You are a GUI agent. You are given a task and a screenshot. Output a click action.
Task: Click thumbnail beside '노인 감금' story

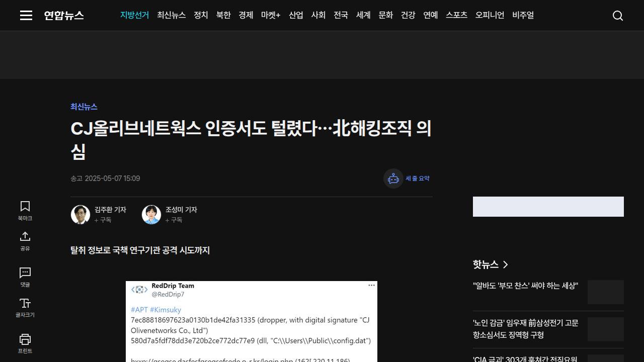(606, 329)
